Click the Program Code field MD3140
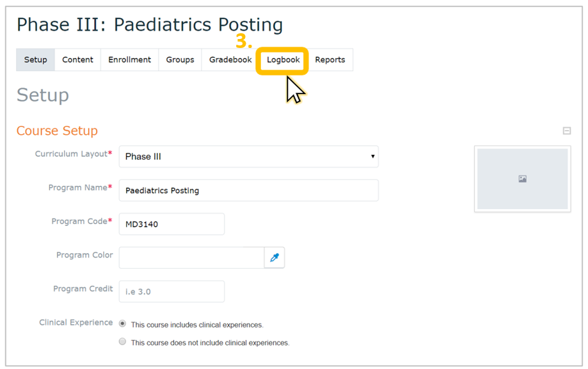Screen dimensions: 588x369 click(171, 224)
